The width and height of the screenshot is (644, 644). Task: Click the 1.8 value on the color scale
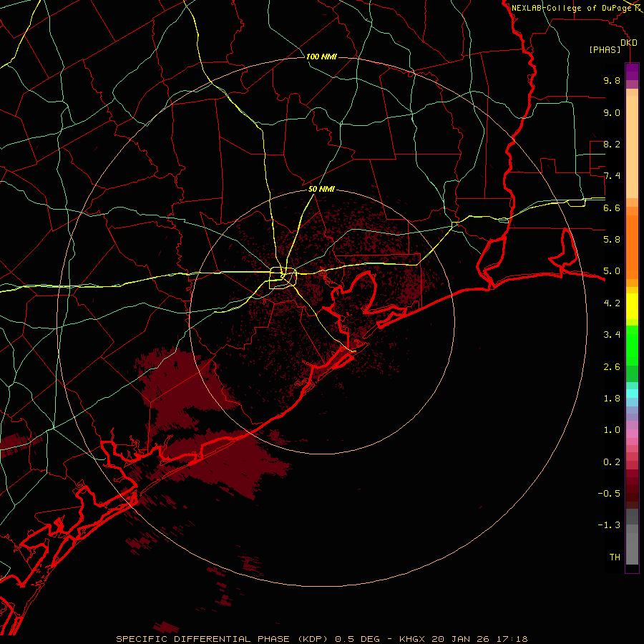pyautogui.click(x=612, y=399)
